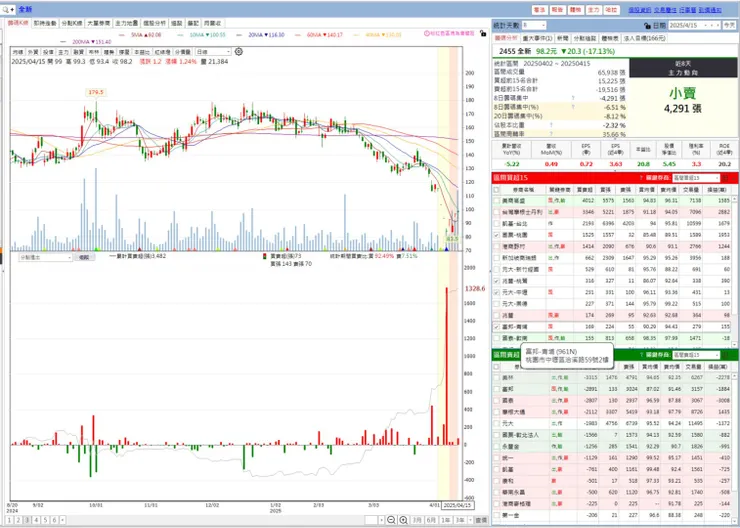Click the magnifier search icon beside 全新
The image size is (740, 528).
(x=5, y=9)
